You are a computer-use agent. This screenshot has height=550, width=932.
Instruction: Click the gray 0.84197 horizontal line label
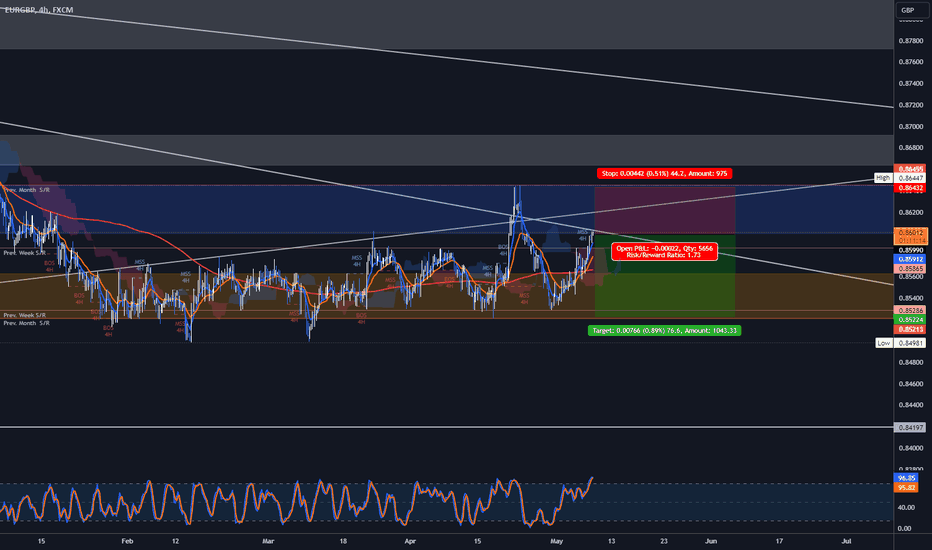pyautogui.click(x=911, y=428)
